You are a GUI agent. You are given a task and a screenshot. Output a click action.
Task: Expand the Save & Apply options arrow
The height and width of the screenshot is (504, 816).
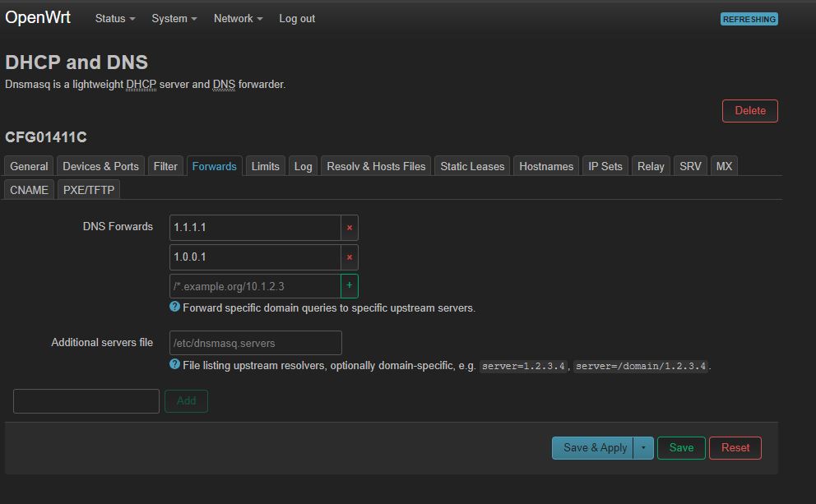[x=644, y=447]
